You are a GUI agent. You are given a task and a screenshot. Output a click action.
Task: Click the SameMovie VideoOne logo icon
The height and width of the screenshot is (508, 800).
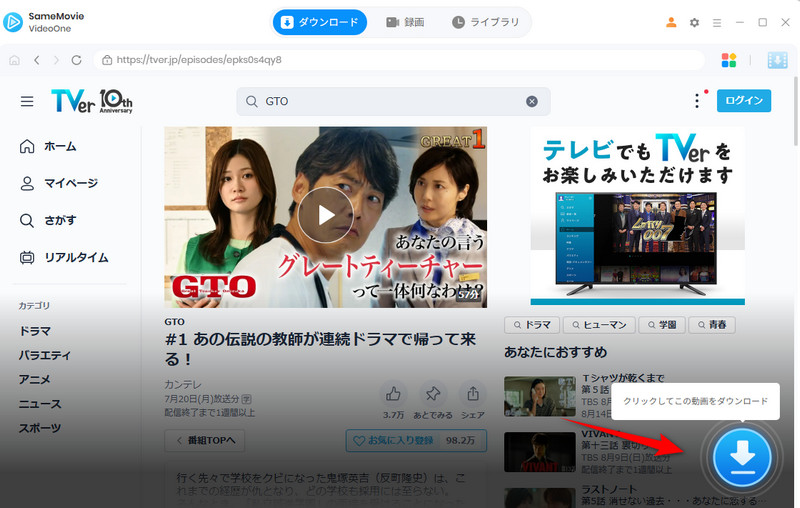point(13,22)
